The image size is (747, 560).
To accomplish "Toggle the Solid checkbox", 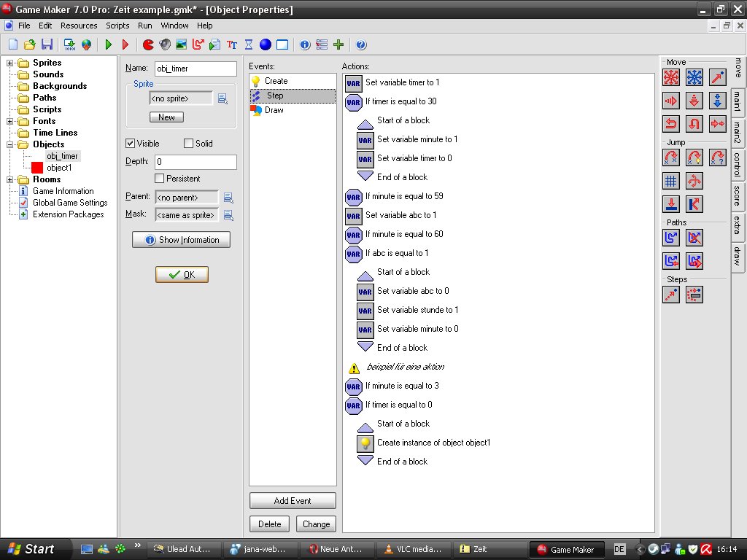I will tap(189, 144).
